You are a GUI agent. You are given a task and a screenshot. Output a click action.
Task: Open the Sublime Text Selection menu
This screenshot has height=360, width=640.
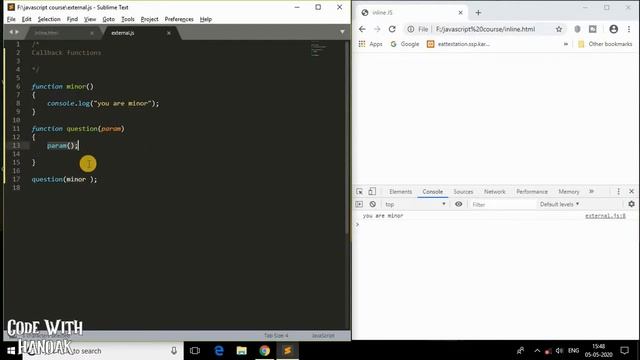click(49, 19)
